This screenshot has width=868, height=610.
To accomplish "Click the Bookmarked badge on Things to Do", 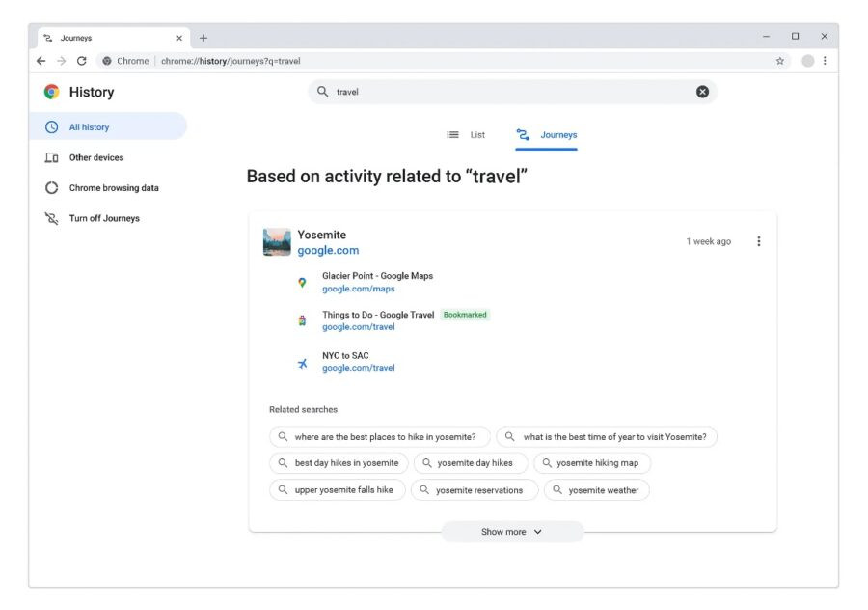I will point(466,314).
